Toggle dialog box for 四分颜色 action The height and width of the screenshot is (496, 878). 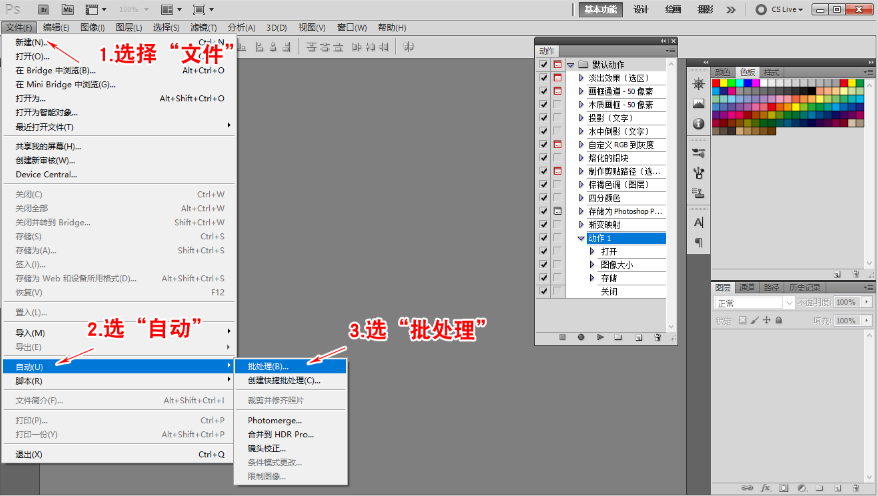click(x=558, y=198)
